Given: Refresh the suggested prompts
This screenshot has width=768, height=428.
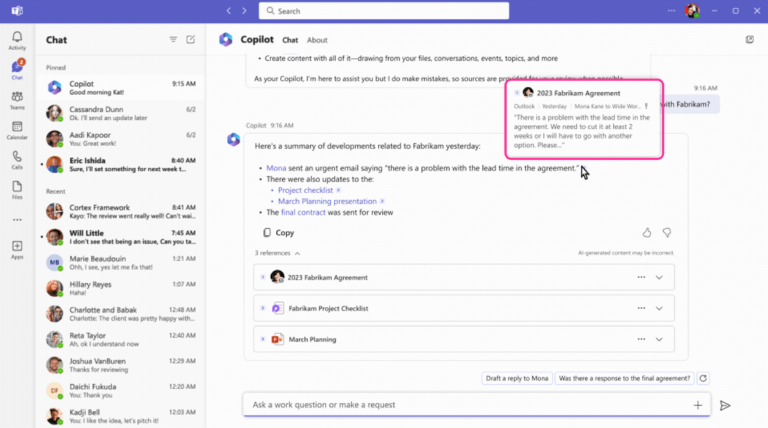Looking at the screenshot, I should 703,379.
